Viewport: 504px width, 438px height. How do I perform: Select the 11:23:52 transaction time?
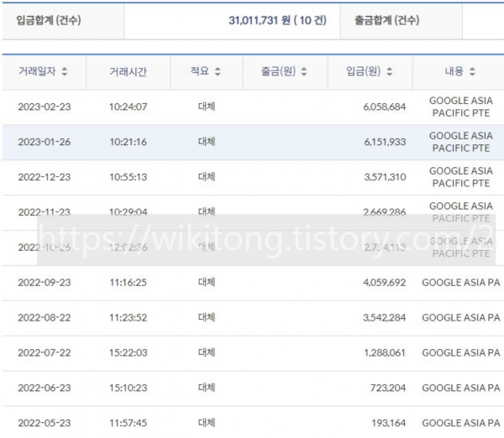pos(128,318)
